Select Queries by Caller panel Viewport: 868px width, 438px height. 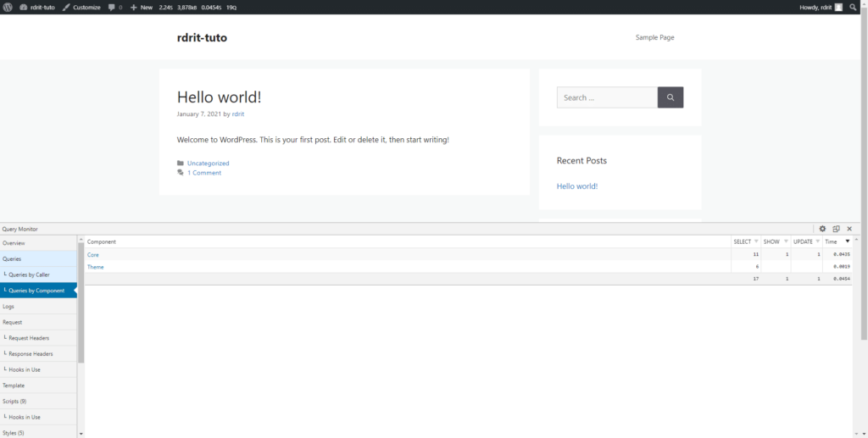29,274
